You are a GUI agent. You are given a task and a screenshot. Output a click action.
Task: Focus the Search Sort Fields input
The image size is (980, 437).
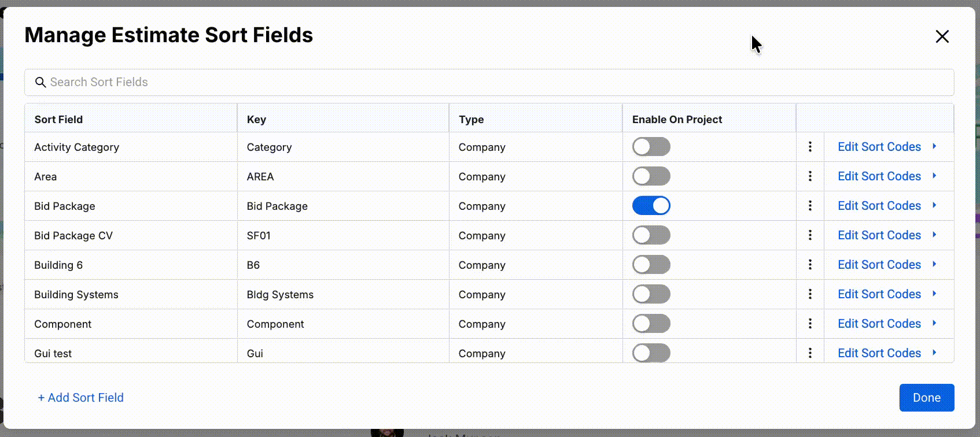(489, 82)
